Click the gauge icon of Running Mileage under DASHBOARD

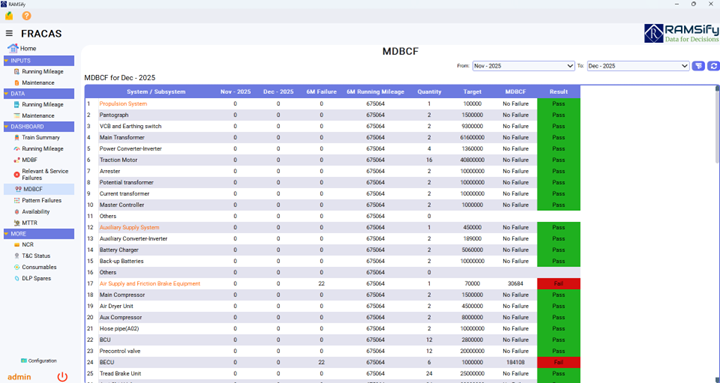(17, 149)
